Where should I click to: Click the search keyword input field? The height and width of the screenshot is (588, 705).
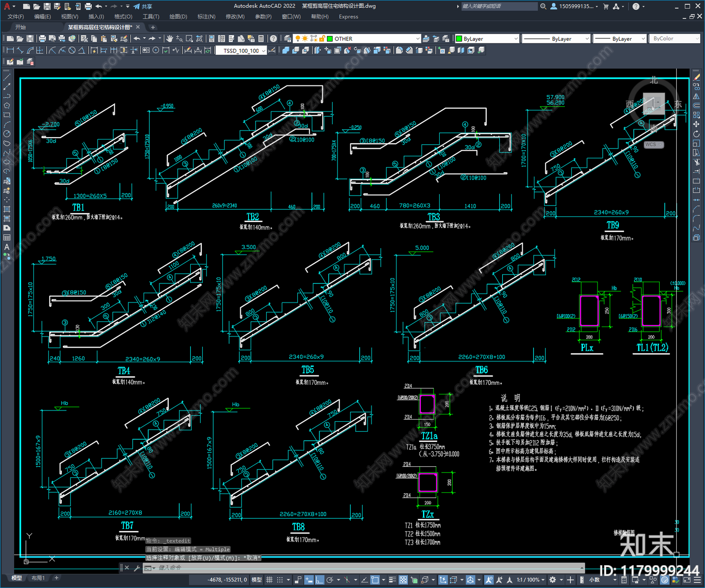(x=499, y=6)
